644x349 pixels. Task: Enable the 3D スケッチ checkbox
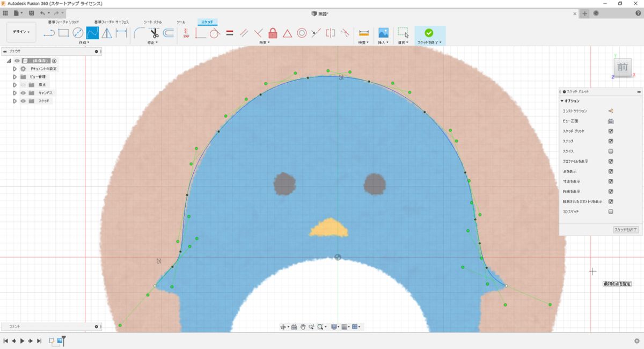[611, 212]
